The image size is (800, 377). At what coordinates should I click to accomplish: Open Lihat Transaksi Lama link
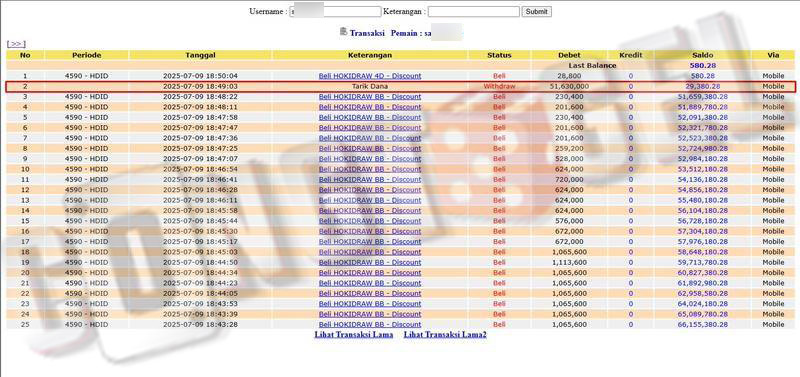coord(354,335)
